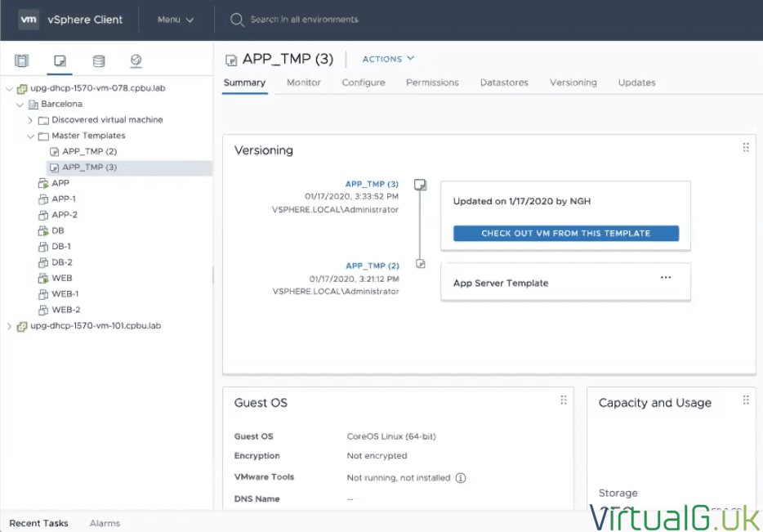Click Check Out VM From This Template button

point(566,233)
